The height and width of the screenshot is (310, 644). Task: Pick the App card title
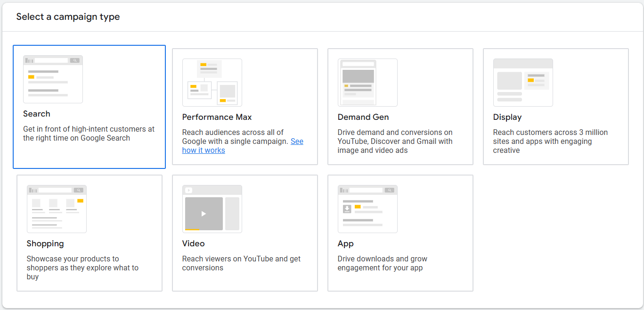(346, 243)
